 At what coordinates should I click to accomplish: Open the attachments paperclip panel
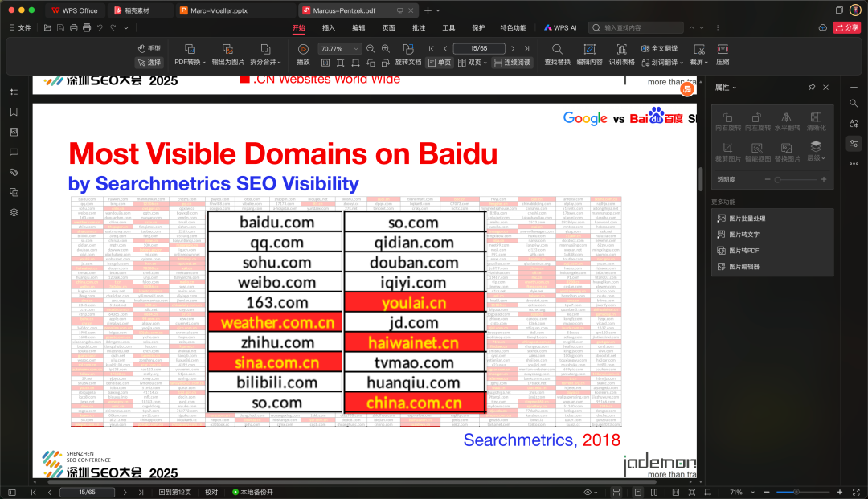tap(14, 172)
